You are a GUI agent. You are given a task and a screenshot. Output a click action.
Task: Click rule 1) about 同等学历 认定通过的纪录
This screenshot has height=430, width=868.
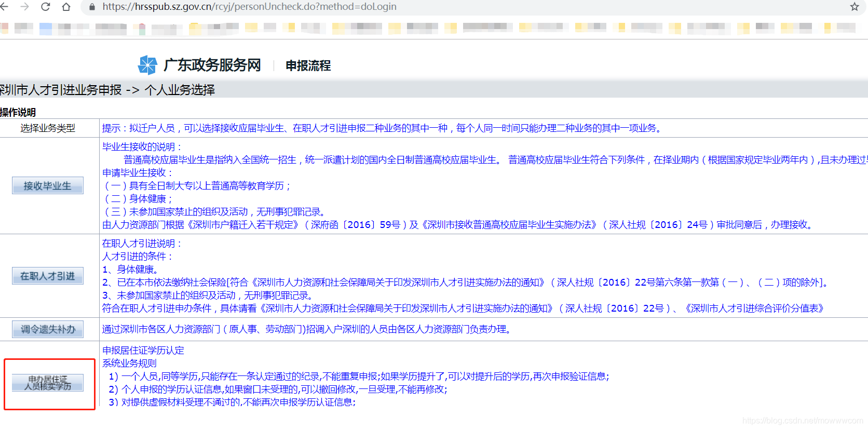pyautogui.click(x=359, y=377)
